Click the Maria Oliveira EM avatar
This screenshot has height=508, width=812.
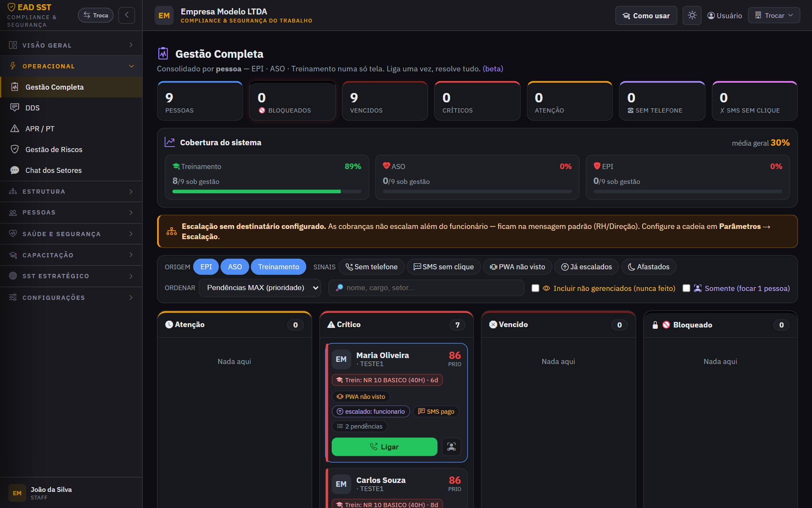click(x=341, y=359)
